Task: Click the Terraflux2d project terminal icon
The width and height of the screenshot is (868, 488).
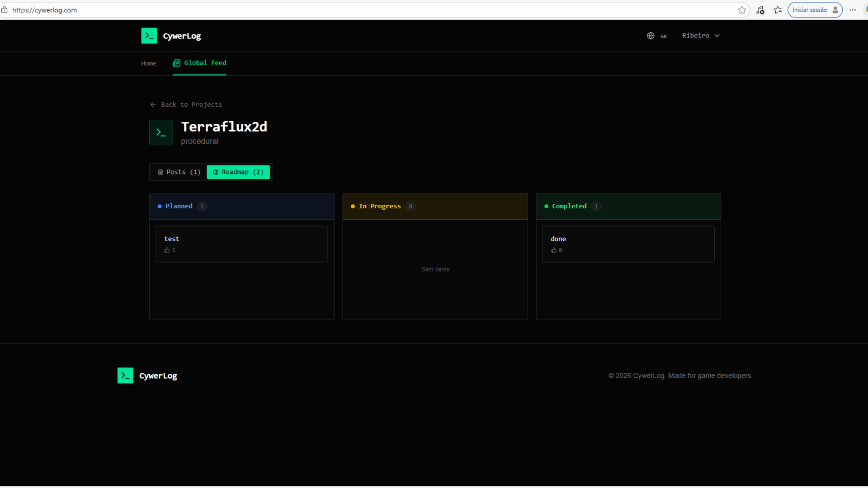Action: (x=161, y=132)
